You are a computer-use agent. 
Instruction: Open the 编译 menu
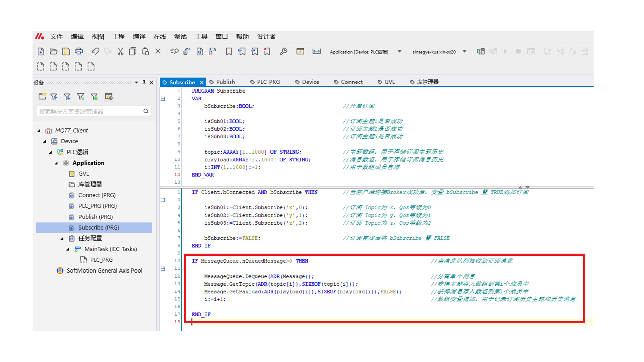[x=139, y=37]
